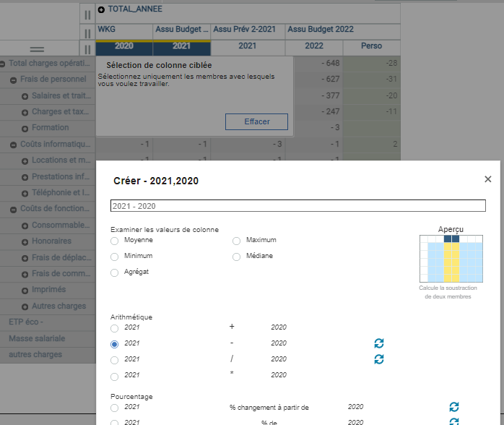This screenshot has height=425, width=504.
Task: Expand Salaires et trait... row
Action: click(x=25, y=96)
